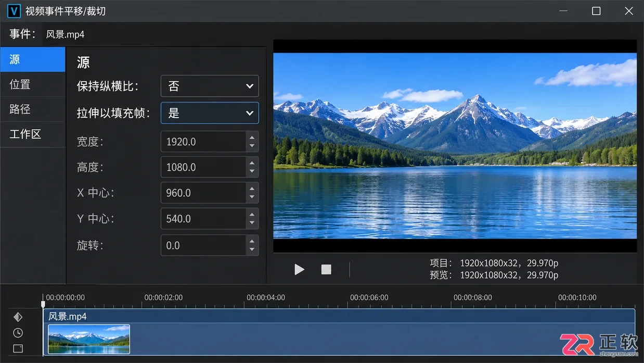Screen dimensions: 644x363
Task: Click the diamond keyframe icon beside the timeline
Action: tap(18, 317)
